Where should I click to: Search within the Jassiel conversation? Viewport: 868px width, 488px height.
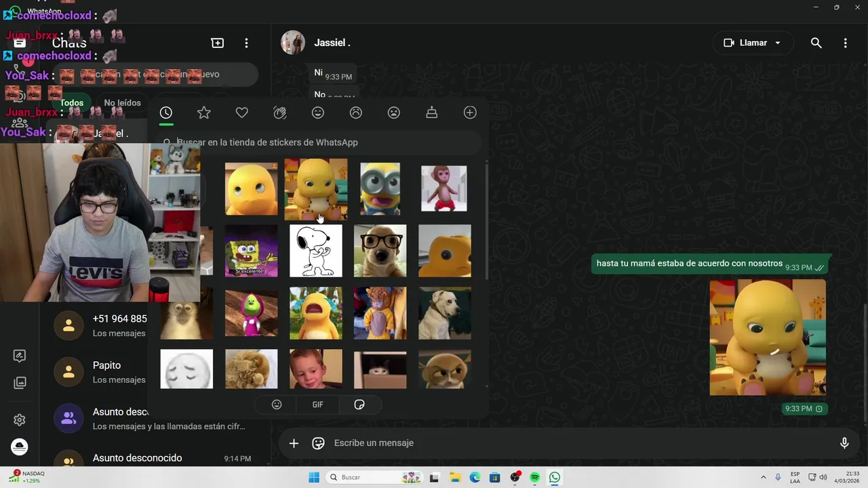coord(816,43)
